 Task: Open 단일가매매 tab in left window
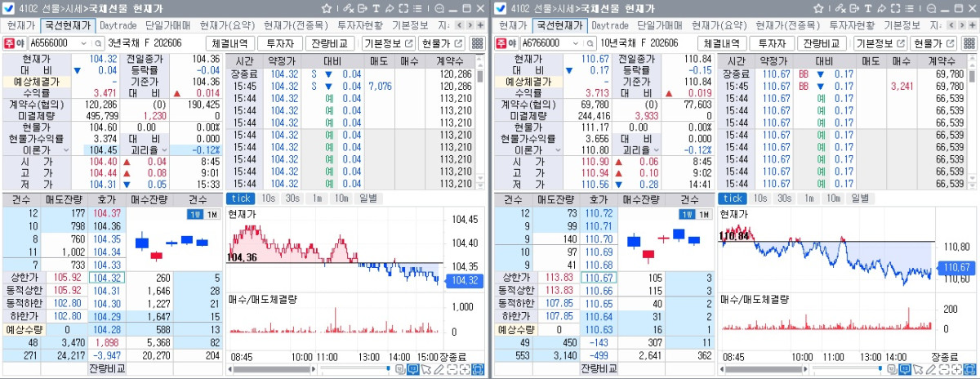pyautogui.click(x=169, y=25)
